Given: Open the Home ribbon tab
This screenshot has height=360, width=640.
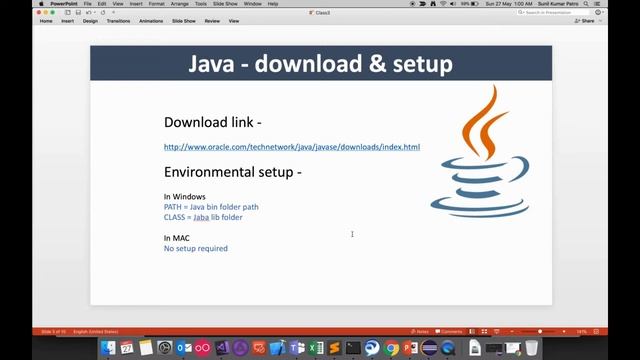Looking at the screenshot, I should pos(46,21).
